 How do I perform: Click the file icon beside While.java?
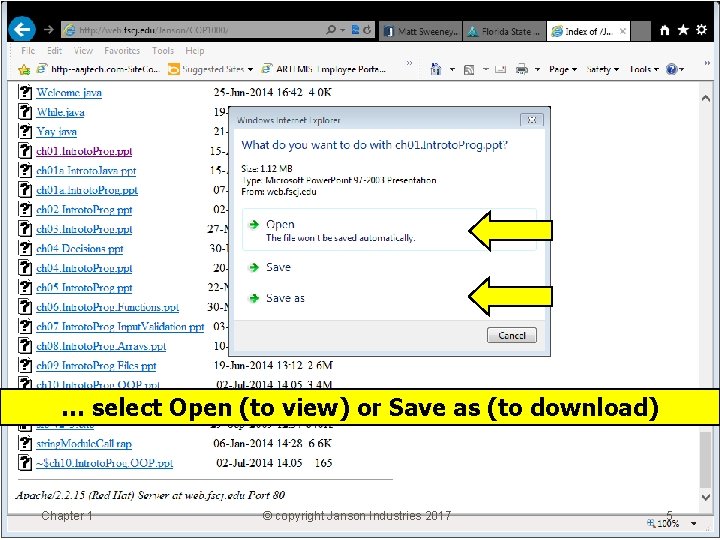[25, 112]
